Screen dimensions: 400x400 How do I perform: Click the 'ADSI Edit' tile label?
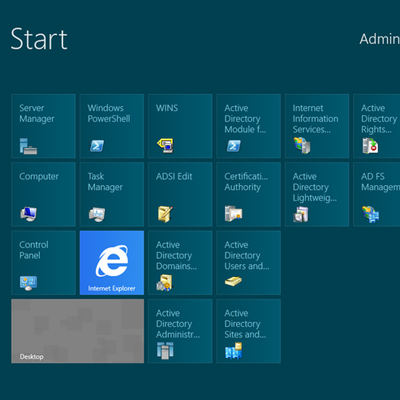pyautogui.click(x=174, y=176)
